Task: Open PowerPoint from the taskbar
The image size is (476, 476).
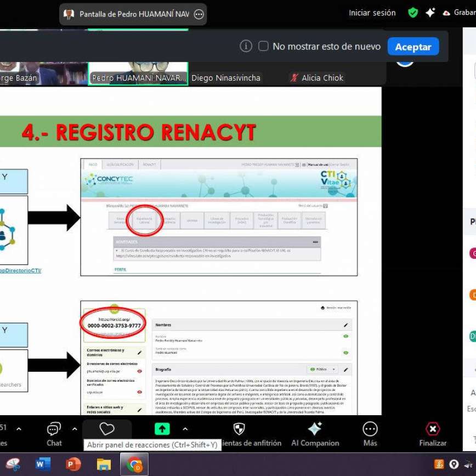Action: tap(73, 464)
